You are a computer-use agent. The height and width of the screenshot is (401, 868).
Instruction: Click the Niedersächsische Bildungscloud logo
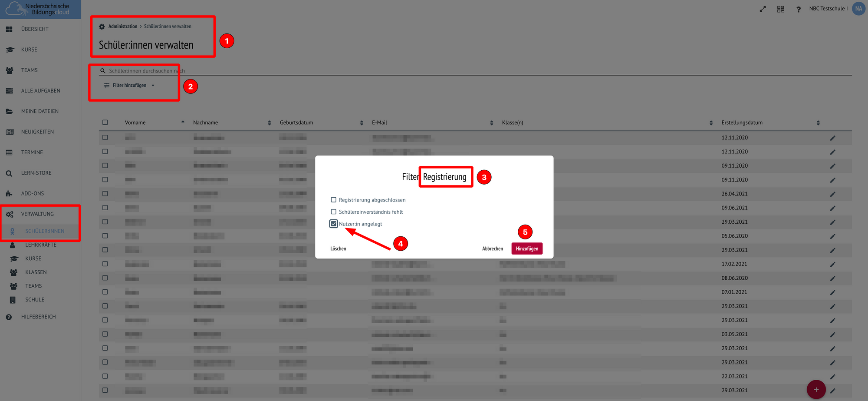(40, 9)
